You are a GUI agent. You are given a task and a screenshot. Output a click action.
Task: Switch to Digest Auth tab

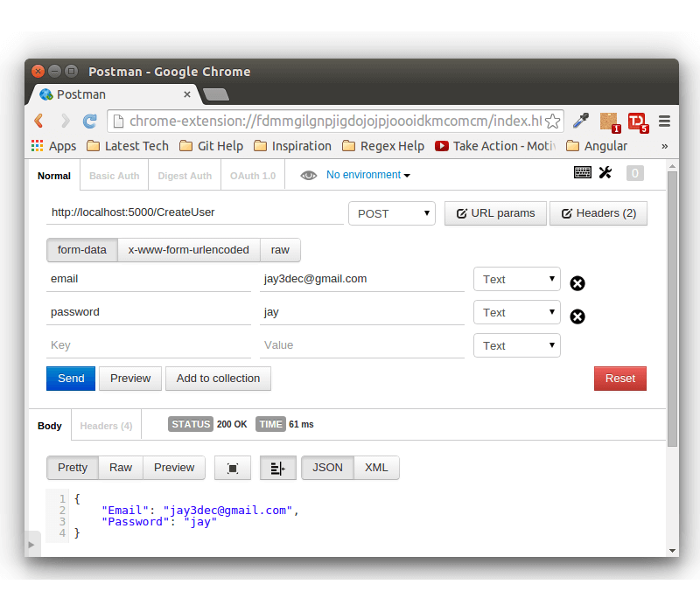point(185,176)
